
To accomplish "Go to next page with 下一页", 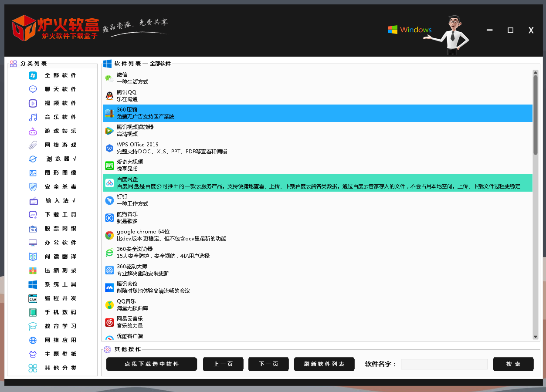I will tap(268, 364).
